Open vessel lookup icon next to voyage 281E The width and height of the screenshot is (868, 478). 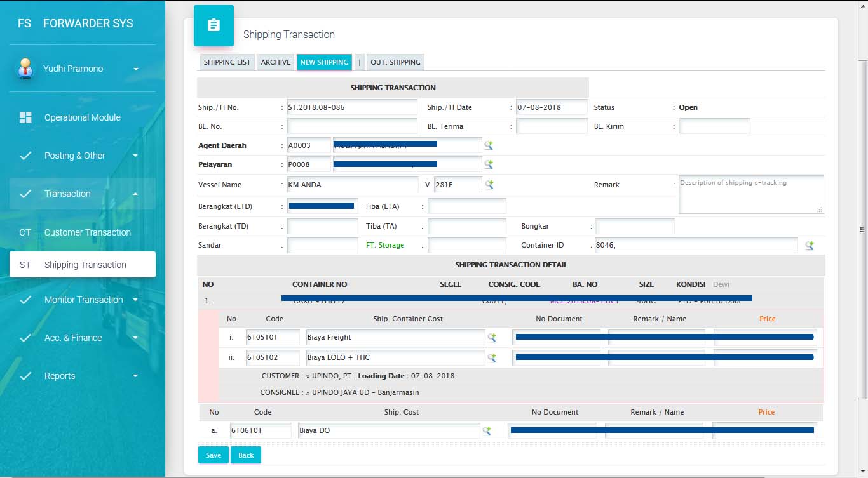pyautogui.click(x=489, y=185)
